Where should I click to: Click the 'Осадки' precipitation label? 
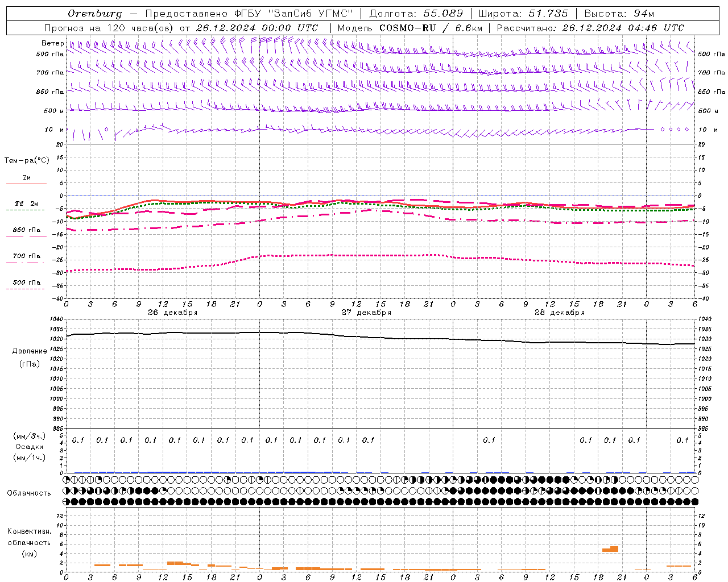click(x=30, y=447)
